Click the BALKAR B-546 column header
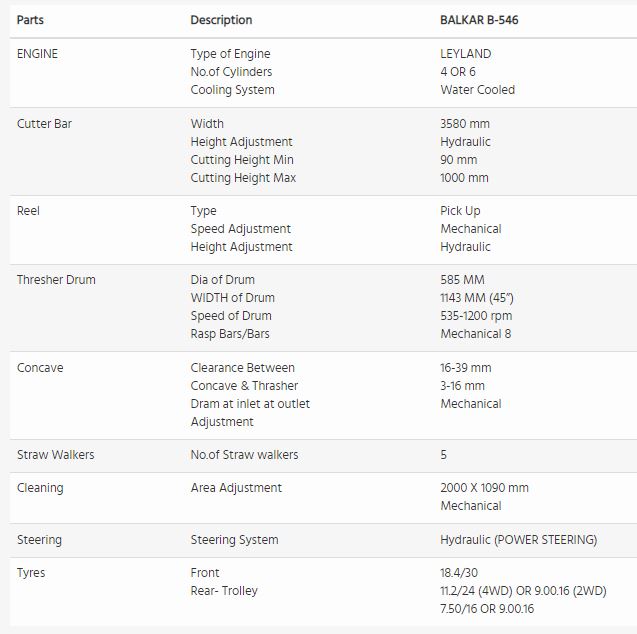Image resolution: width=637 pixels, height=634 pixels. click(x=479, y=20)
